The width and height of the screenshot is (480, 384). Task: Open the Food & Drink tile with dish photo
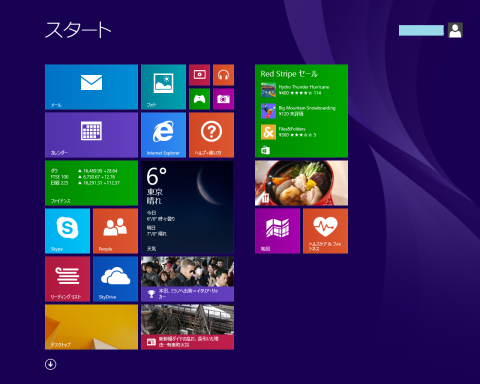pos(301,183)
